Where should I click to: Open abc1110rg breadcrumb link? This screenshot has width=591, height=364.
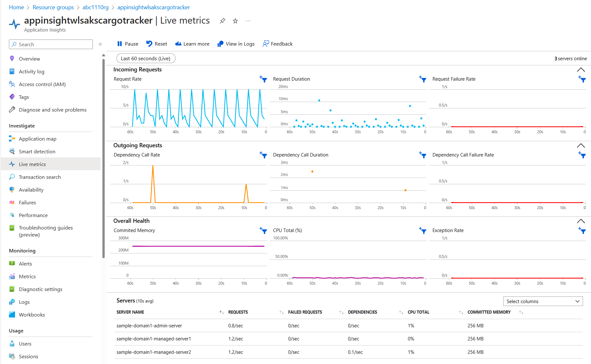(95, 7)
